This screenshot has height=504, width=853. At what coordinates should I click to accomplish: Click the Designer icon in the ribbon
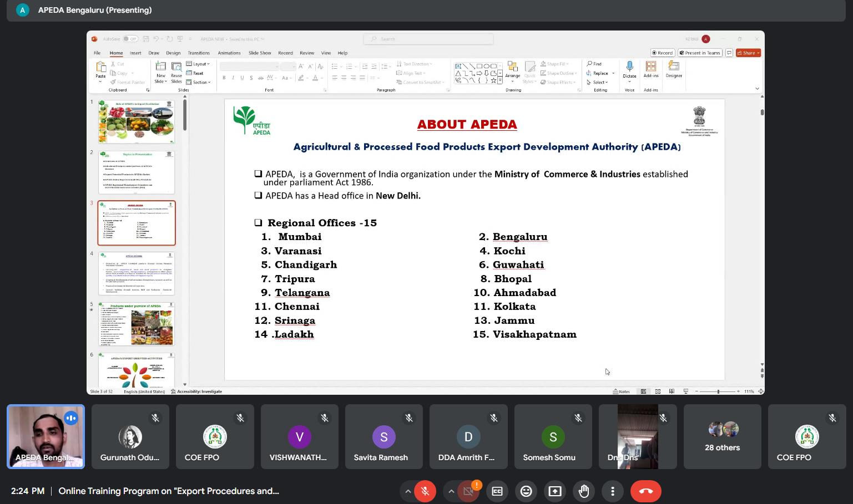tap(674, 69)
